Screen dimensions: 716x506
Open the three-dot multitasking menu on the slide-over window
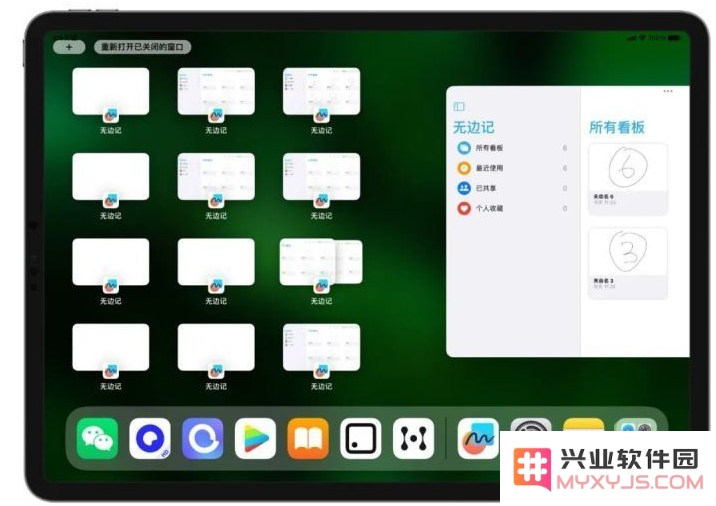tap(668, 91)
